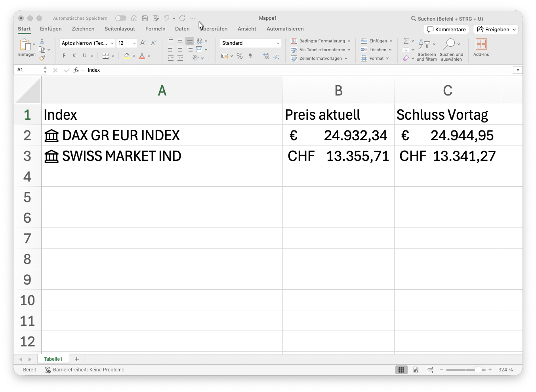536x392 pixels.
Task: Open the font size 12 dropdown
Action: tap(134, 43)
